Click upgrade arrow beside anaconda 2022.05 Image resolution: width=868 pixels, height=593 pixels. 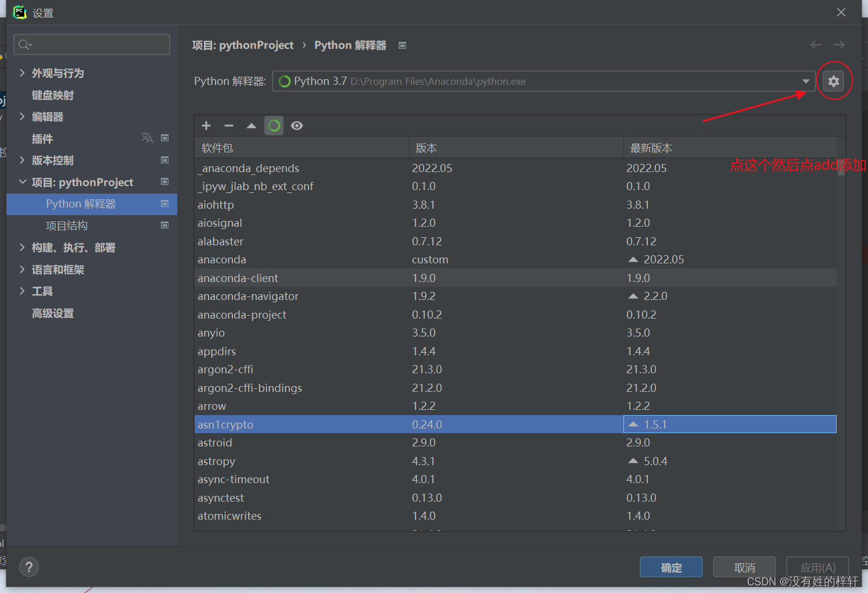click(x=633, y=259)
